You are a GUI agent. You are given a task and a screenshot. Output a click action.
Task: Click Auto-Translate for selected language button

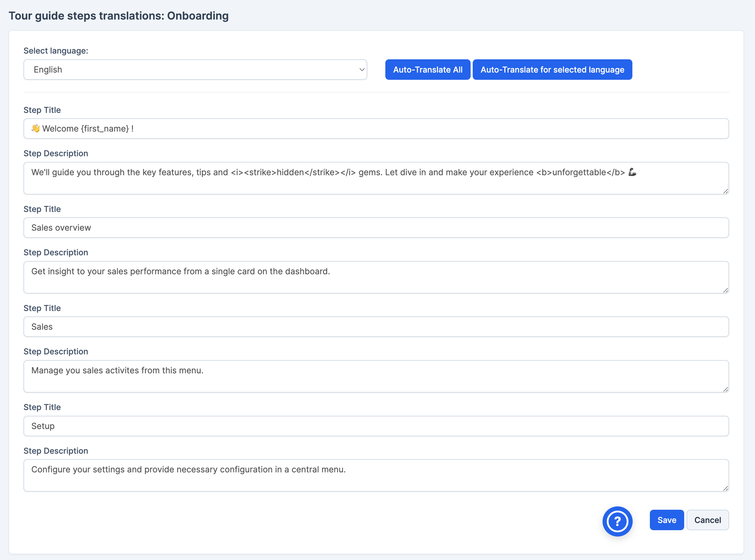(x=552, y=70)
